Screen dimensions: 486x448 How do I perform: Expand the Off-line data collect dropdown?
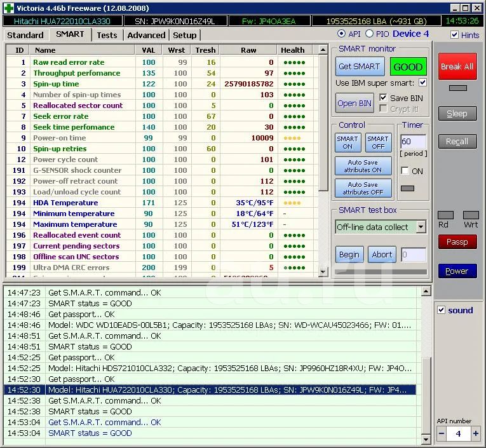[x=421, y=227]
